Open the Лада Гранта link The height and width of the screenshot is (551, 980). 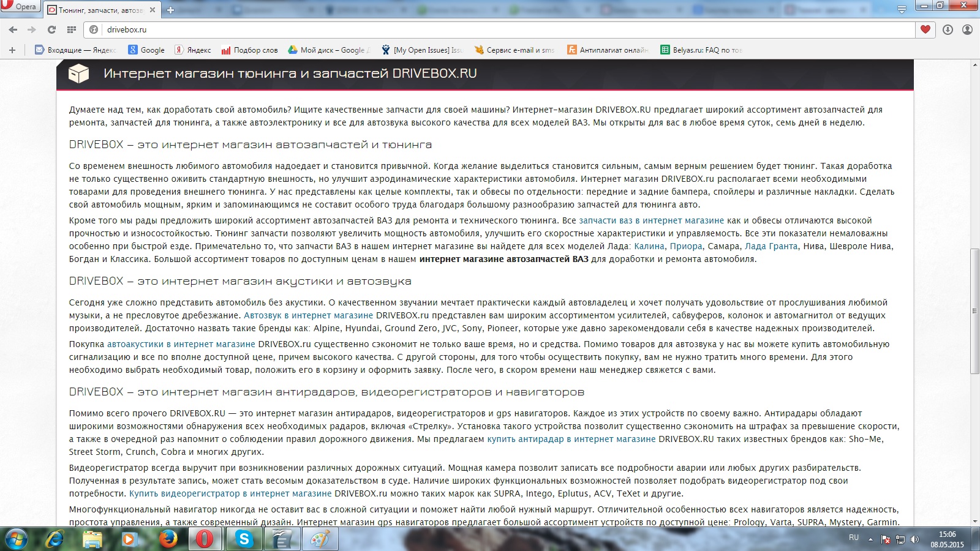pos(771,246)
